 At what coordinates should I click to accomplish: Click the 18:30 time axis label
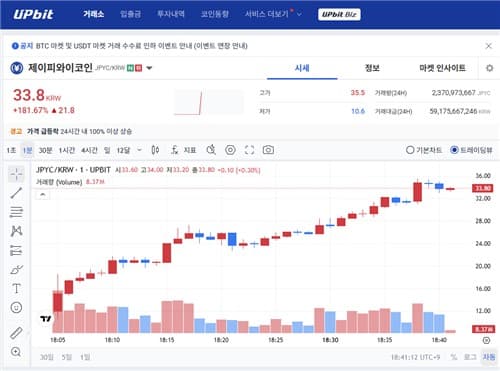330,340
